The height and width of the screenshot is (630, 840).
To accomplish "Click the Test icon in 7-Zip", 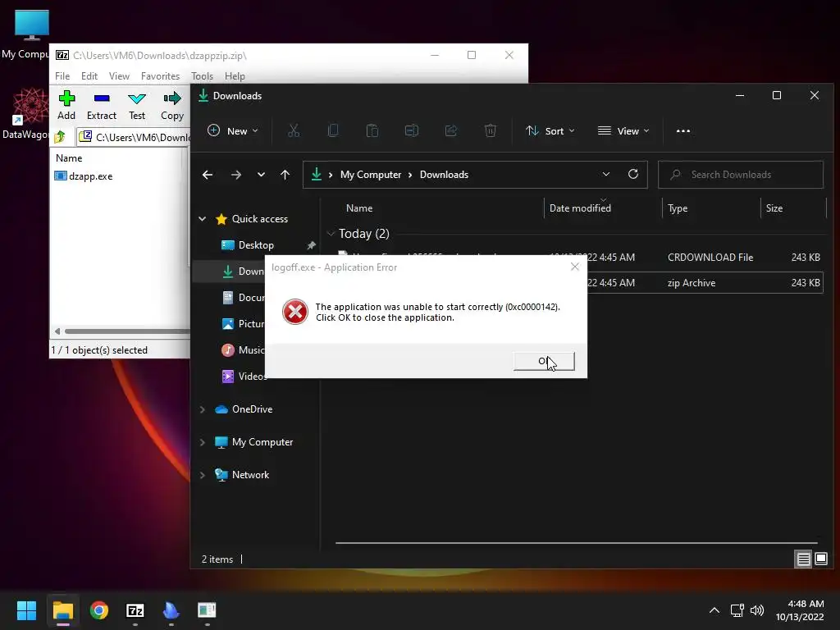I will click(x=137, y=105).
